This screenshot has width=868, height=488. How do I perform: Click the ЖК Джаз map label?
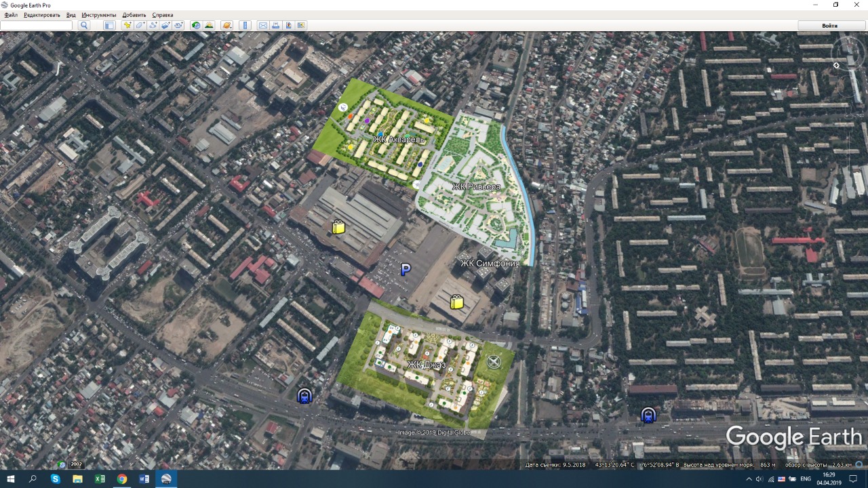tap(427, 365)
